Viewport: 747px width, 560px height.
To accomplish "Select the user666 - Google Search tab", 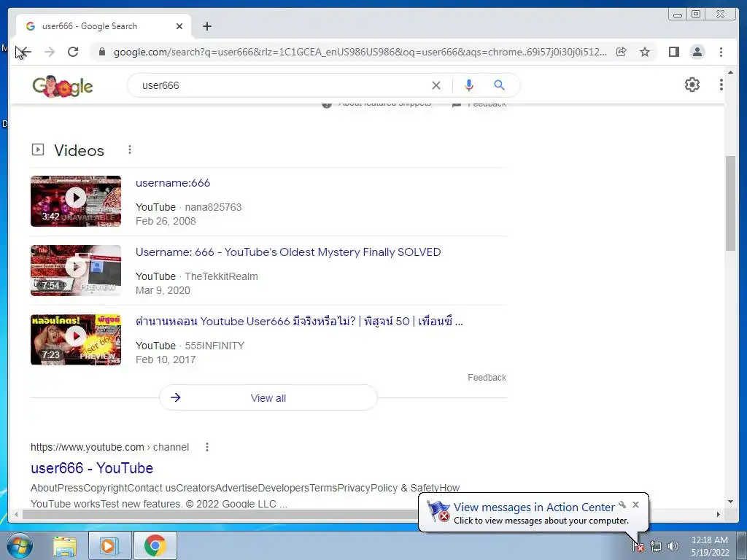I will 104,26.
